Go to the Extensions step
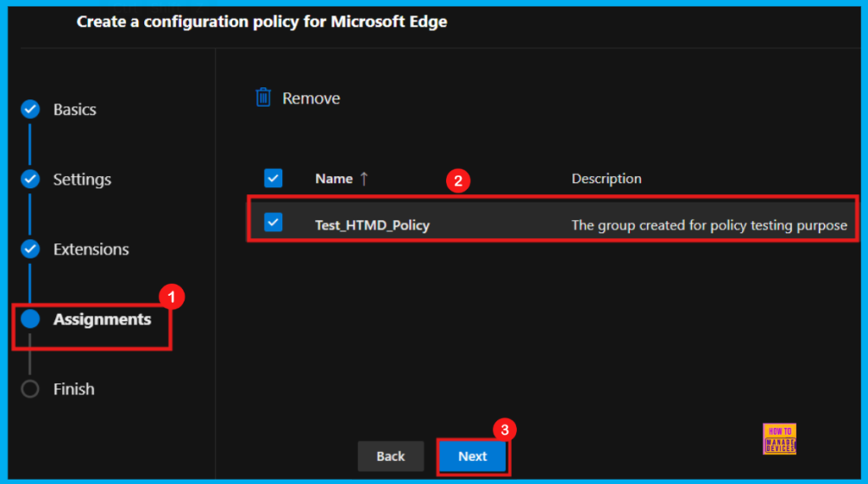The image size is (868, 484). [91, 249]
